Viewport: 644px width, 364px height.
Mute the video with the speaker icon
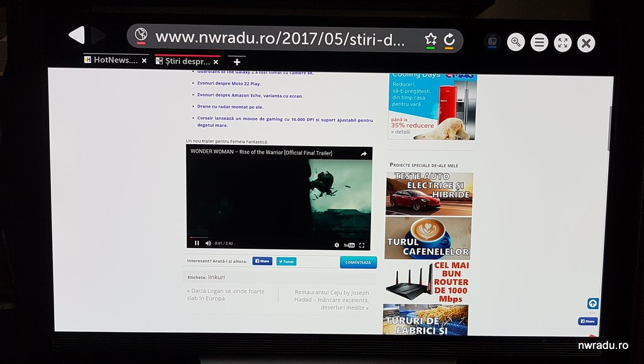pyautogui.click(x=208, y=243)
